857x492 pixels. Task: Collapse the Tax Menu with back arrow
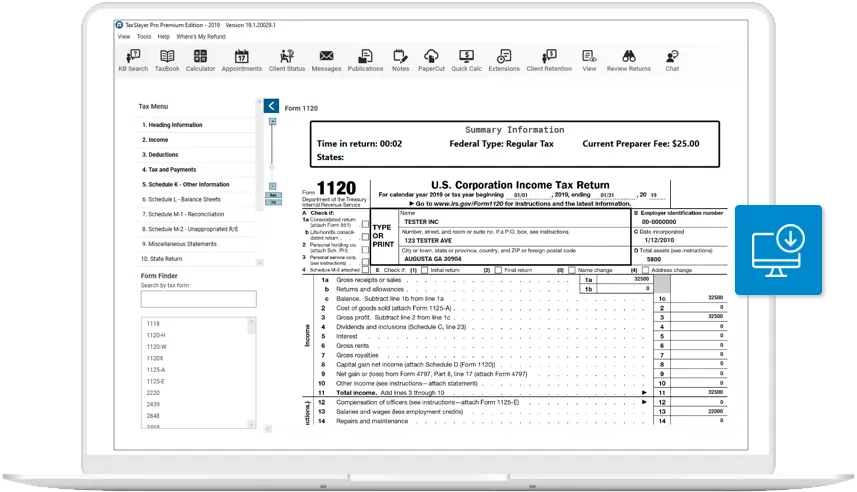pos(271,106)
